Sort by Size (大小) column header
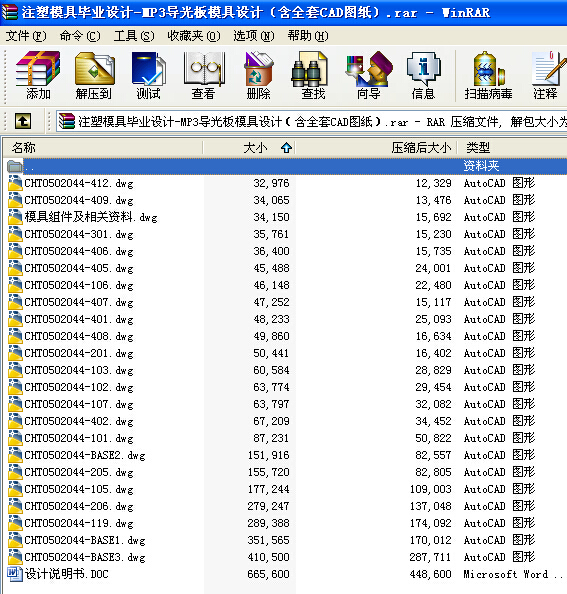Screen dimensions: 567x594 [249, 147]
